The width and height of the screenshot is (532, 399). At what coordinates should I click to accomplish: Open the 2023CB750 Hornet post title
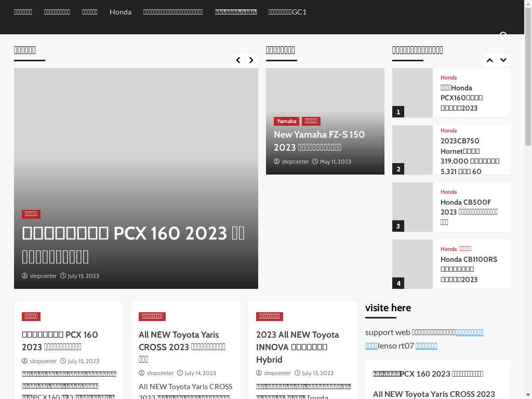point(470,156)
